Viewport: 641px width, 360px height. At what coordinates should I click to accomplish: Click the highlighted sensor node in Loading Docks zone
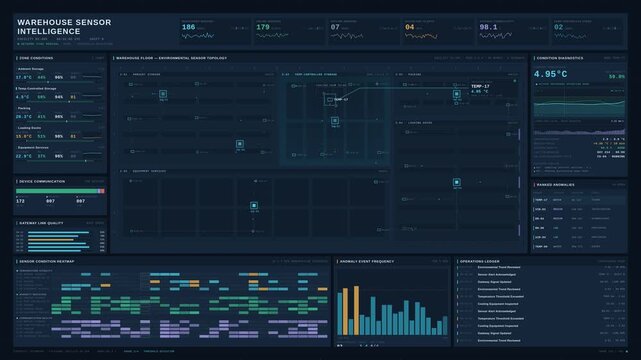(457, 182)
